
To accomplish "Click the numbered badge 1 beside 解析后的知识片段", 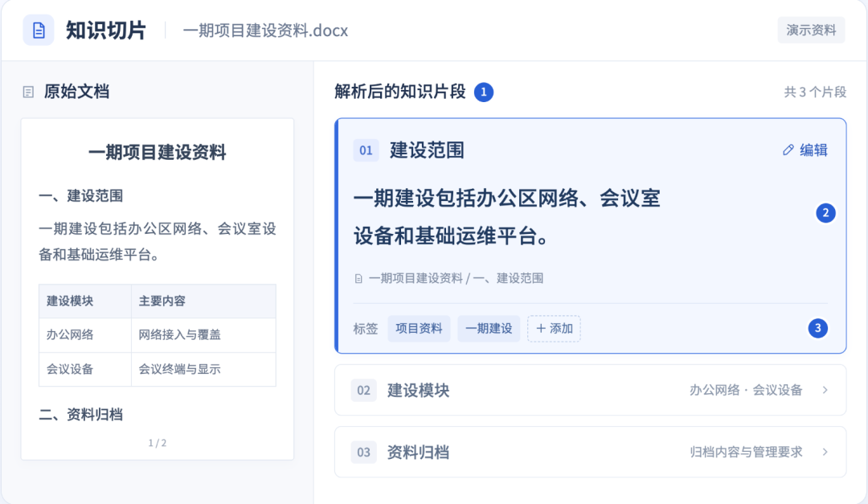I will [x=483, y=92].
